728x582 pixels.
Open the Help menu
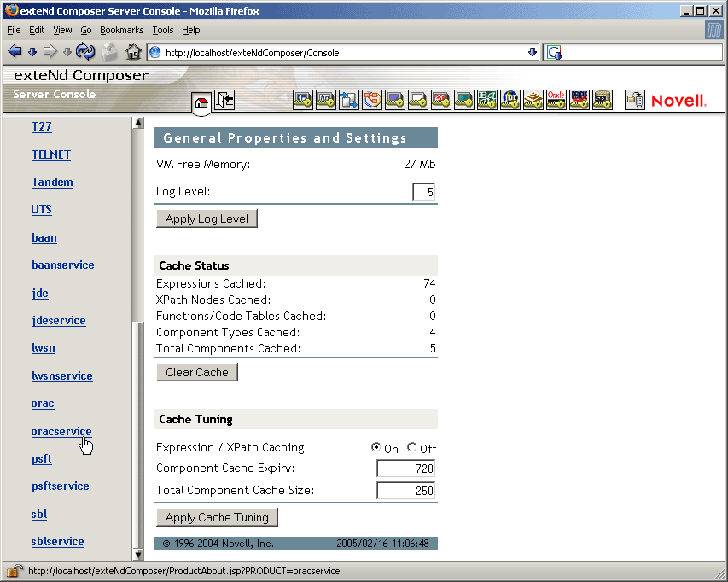click(191, 30)
